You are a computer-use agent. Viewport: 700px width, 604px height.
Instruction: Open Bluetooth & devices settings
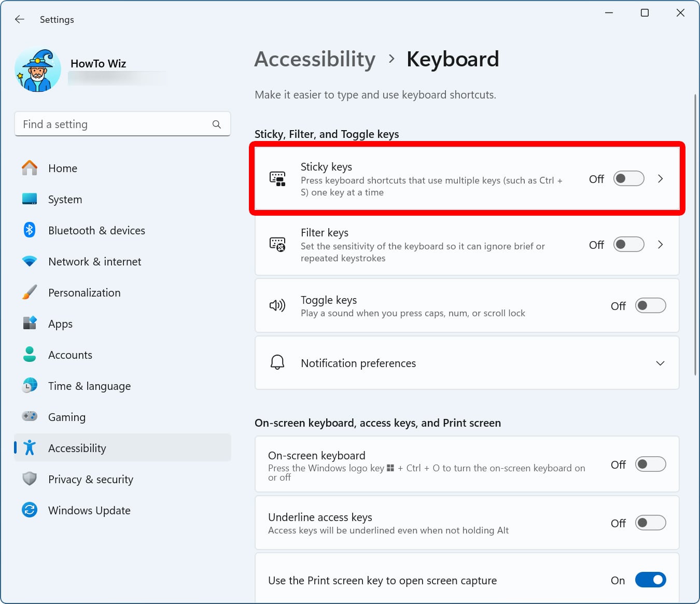tap(96, 230)
